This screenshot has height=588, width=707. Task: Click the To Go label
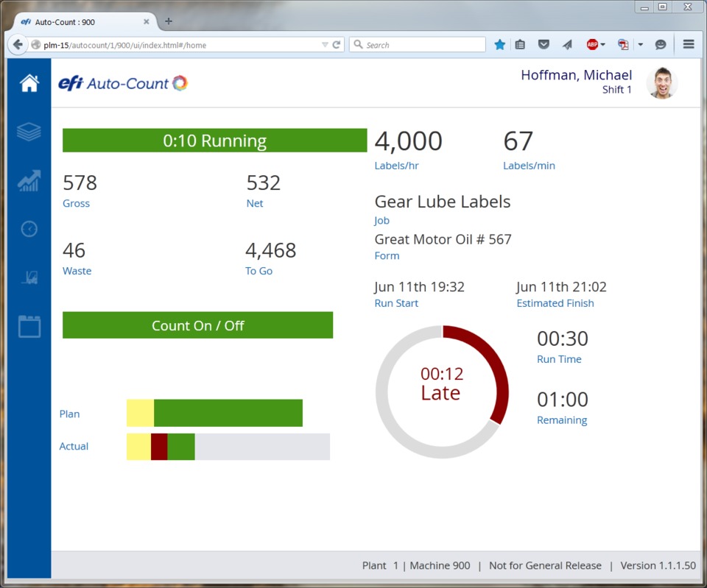point(258,271)
